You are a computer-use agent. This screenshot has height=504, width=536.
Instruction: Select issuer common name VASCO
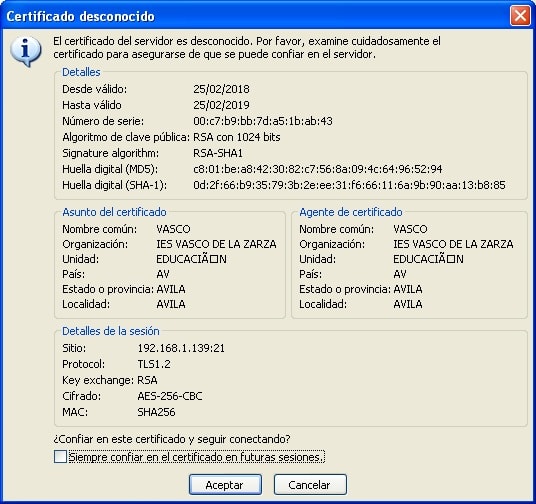click(410, 229)
